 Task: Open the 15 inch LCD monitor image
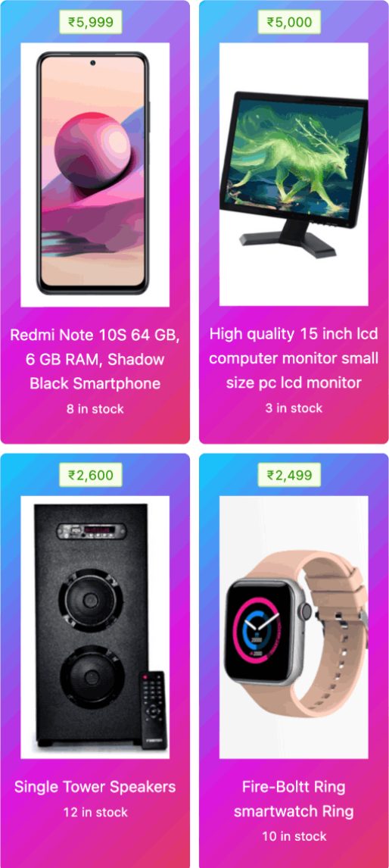(x=294, y=173)
